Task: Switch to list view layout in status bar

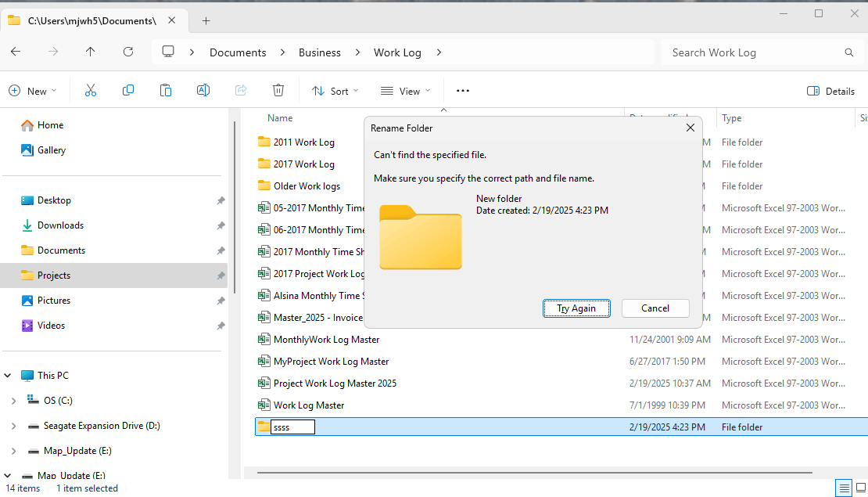Action: (x=844, y=488)
